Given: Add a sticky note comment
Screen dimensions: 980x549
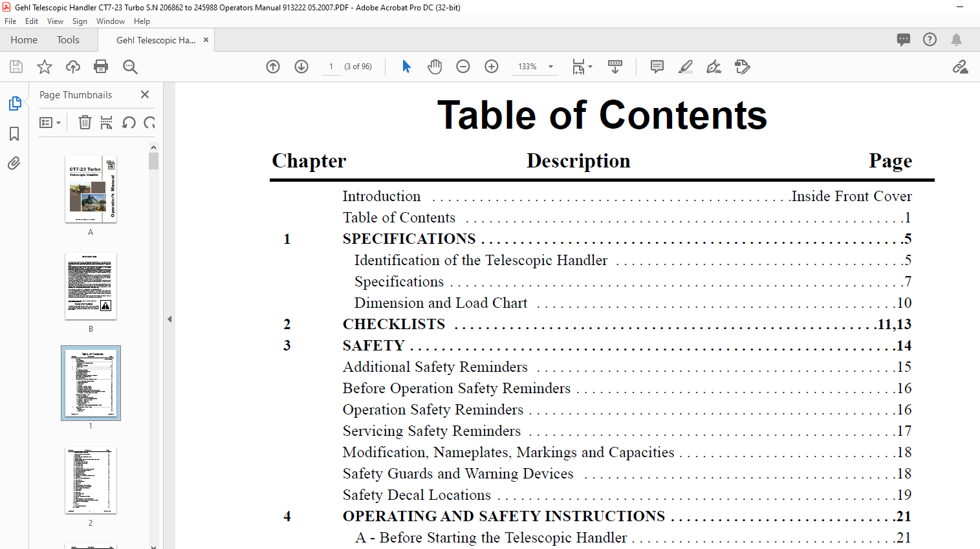Looking at the screenshot, I should 657,67.
